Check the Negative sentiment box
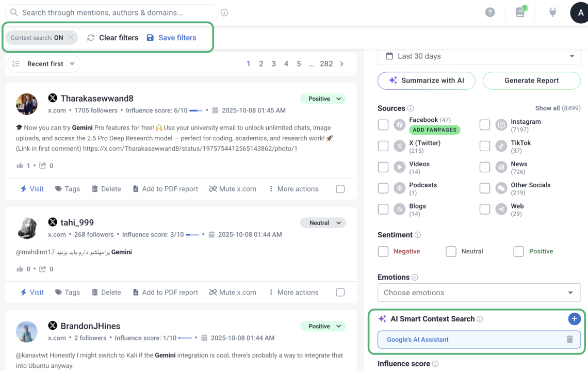Viewport: 588px width, 371px height. click(x=383, y=251)
